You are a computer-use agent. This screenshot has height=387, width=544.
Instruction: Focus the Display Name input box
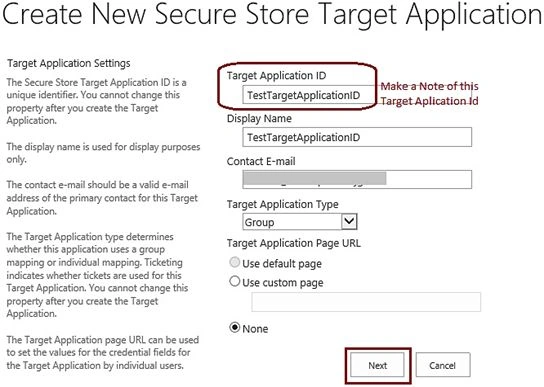pyautogui.click(x=357, y=137)
